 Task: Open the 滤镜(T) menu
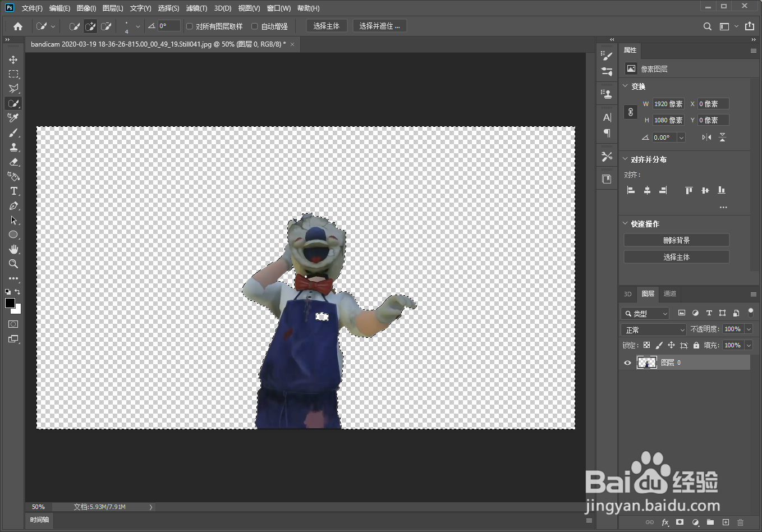pos(196,8)
